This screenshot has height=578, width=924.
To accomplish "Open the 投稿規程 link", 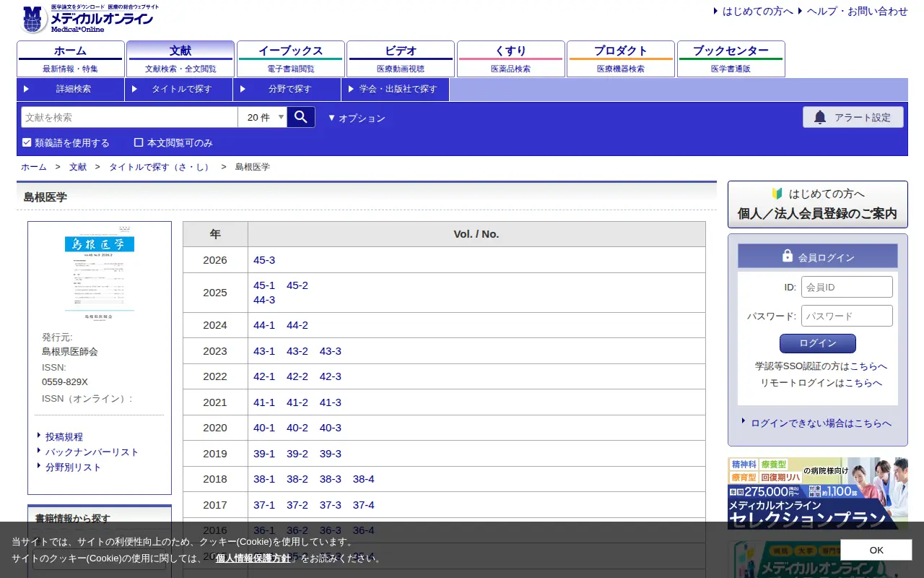I will coord(64,437).
